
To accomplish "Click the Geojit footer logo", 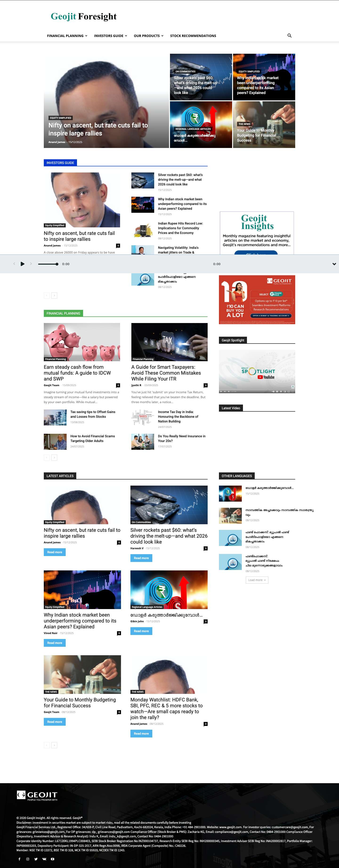I will (37, 796).
